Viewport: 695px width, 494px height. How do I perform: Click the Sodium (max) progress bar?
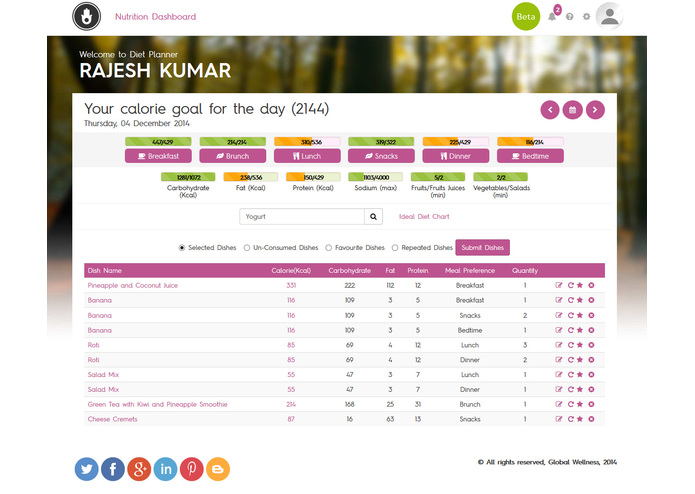tap(376, 177)
